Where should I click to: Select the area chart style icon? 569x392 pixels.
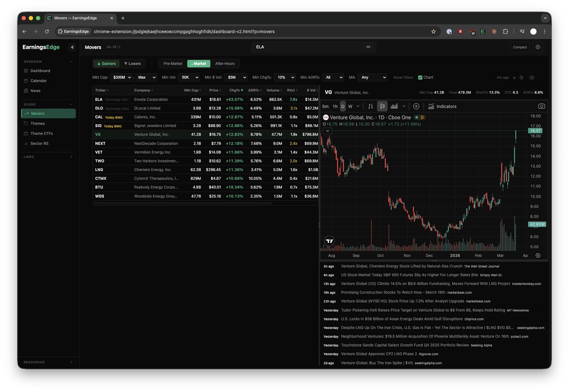coord(394,106)
